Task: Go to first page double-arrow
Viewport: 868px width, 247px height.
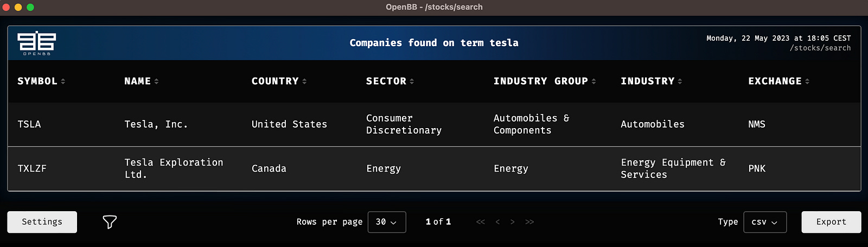Action: tap(481, 222)
